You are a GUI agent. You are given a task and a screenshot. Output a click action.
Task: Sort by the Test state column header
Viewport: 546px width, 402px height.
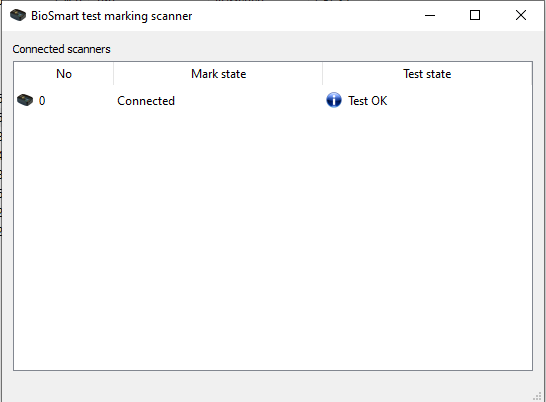[x=427, y=74]
